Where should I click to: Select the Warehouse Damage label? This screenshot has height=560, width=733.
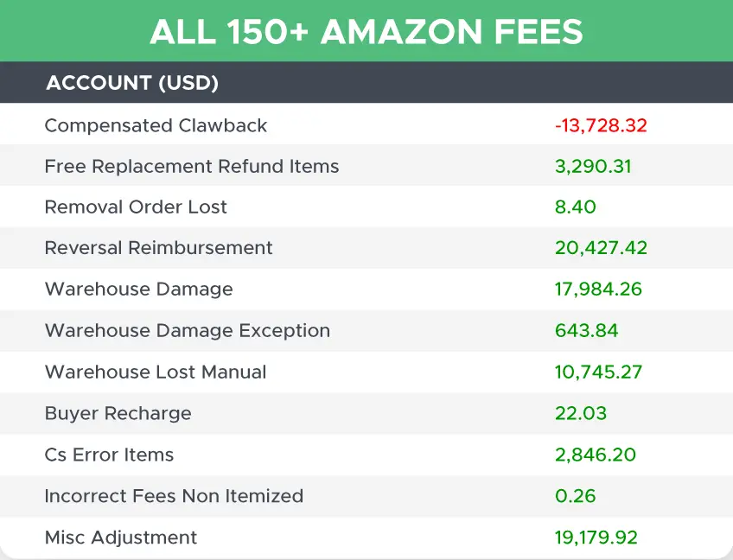pos(138,290)
